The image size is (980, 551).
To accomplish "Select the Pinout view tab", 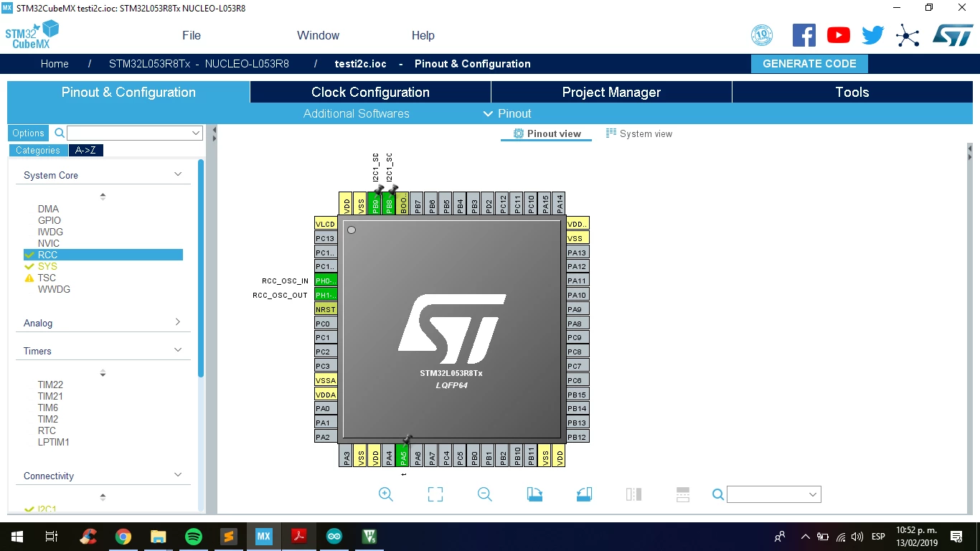I will tap(547, 133).
